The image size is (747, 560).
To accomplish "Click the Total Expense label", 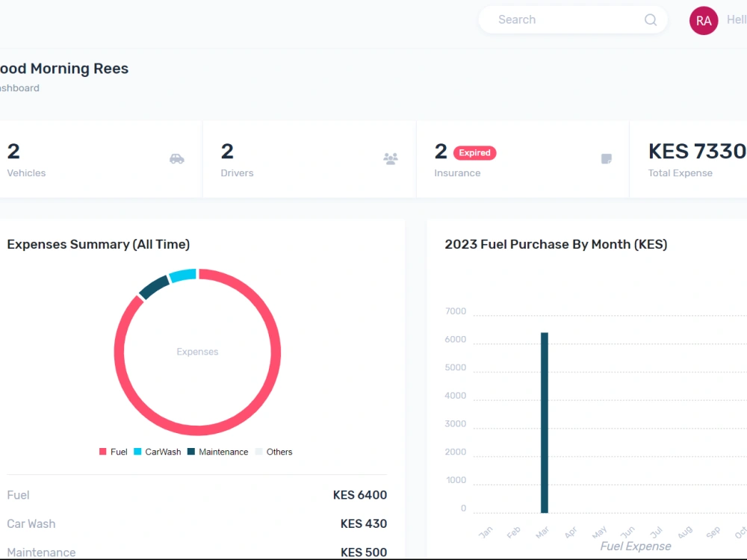I will (x=680, y=173).
